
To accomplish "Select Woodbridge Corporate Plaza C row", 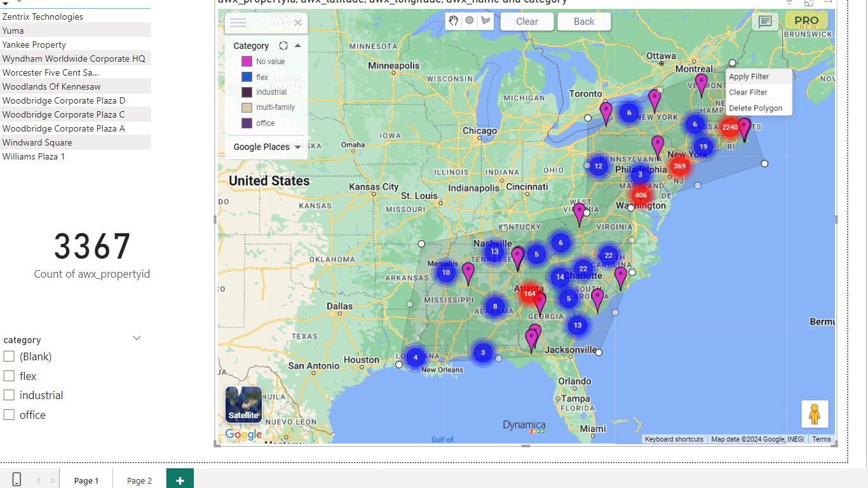I will point(76,114).
